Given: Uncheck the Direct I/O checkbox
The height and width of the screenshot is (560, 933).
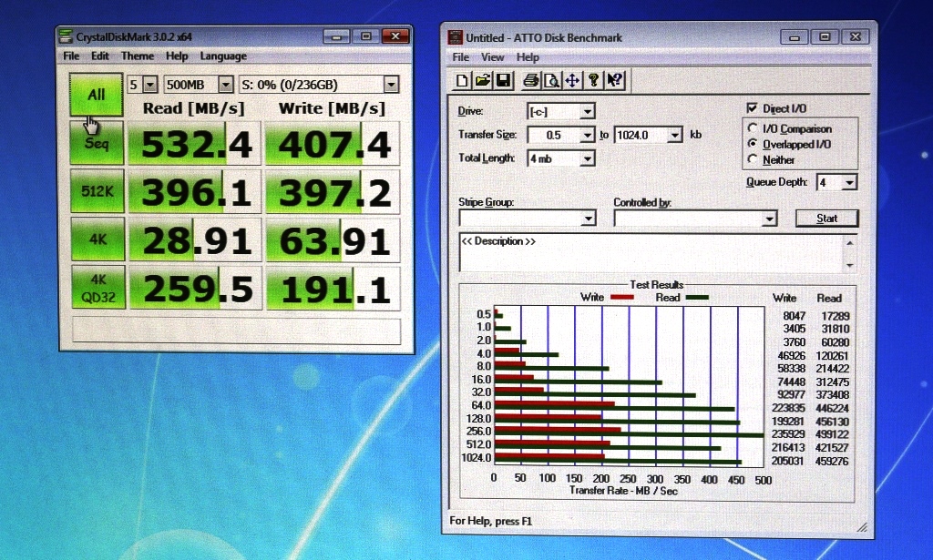Looking at the screenshot, I should coord(753,107).
